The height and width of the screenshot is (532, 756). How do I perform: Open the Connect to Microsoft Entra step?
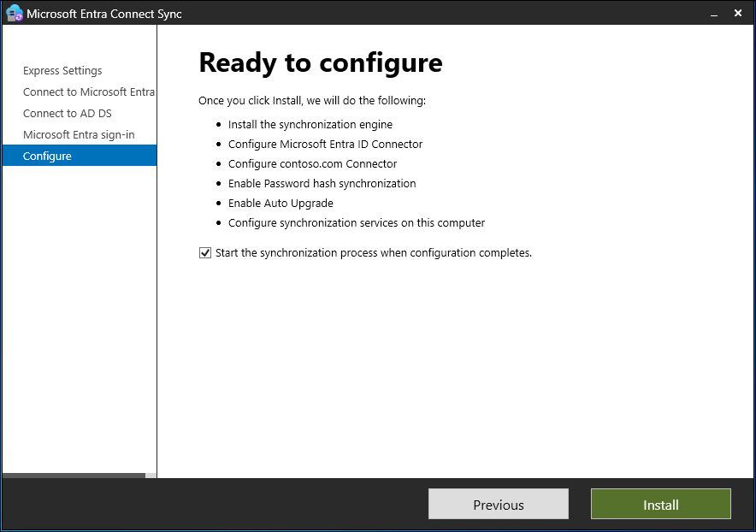point(88,92)
